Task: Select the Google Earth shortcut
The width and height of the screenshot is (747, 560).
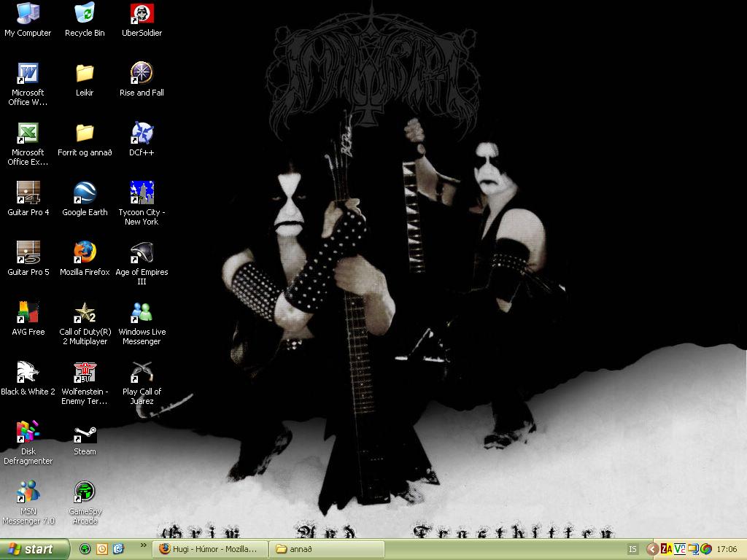Action: 85,200
